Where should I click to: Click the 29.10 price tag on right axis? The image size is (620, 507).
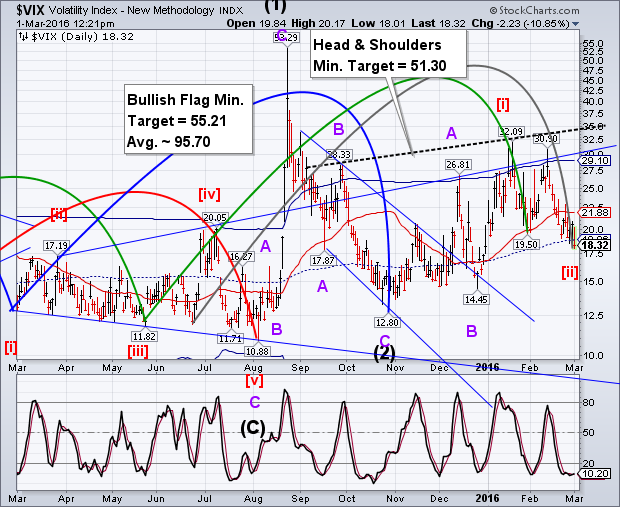pyautogui.click(x=595, y=160)
